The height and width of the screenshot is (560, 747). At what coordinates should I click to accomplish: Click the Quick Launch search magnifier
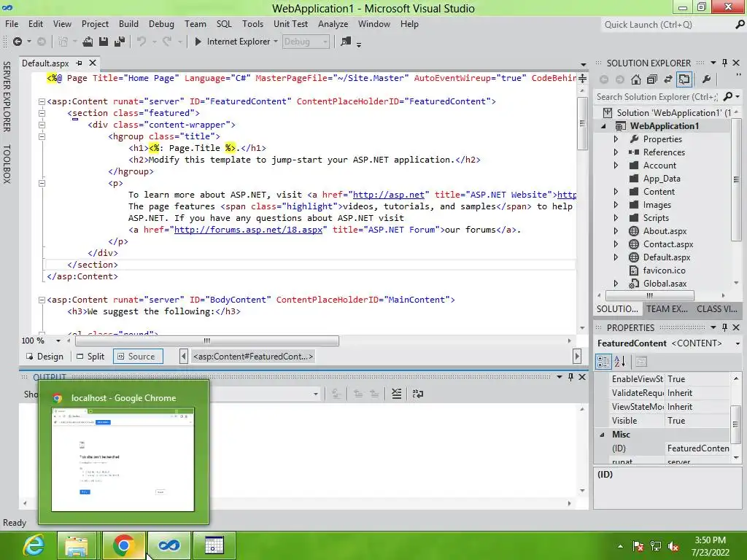740,25
